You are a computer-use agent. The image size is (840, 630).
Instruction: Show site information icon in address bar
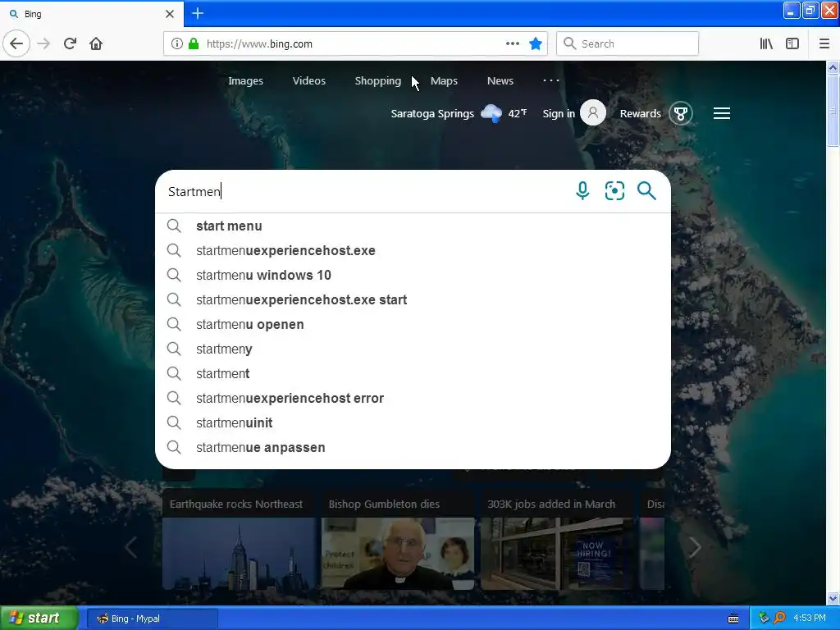pyautogui.click(x=177, y=43)
